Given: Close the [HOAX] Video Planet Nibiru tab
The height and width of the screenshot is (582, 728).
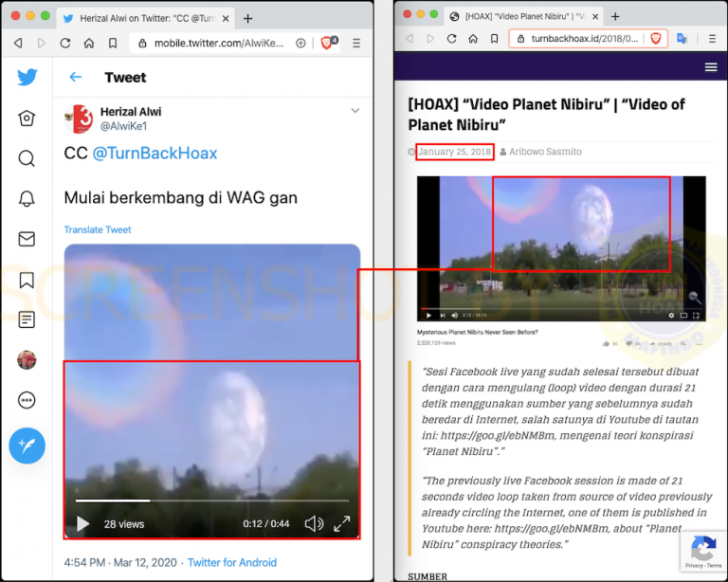Looking at the screenshot, I should (x=595, y=16).
